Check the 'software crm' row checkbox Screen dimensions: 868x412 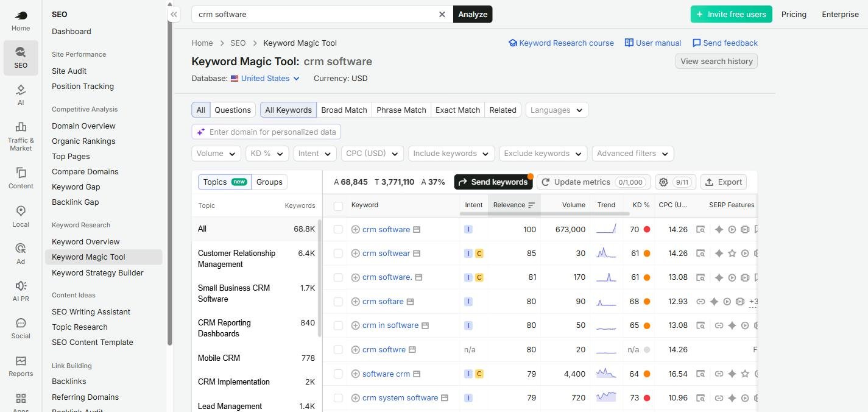(338, 374)
